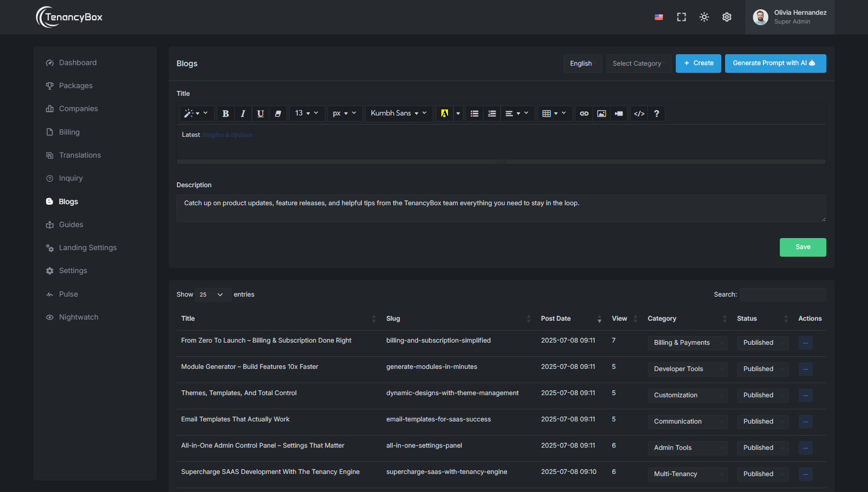Image resolution: width=868 pixels, height=492 pixels.
Task: Open the Show 25 entries dropdown
Action: (x=213, y=294)
